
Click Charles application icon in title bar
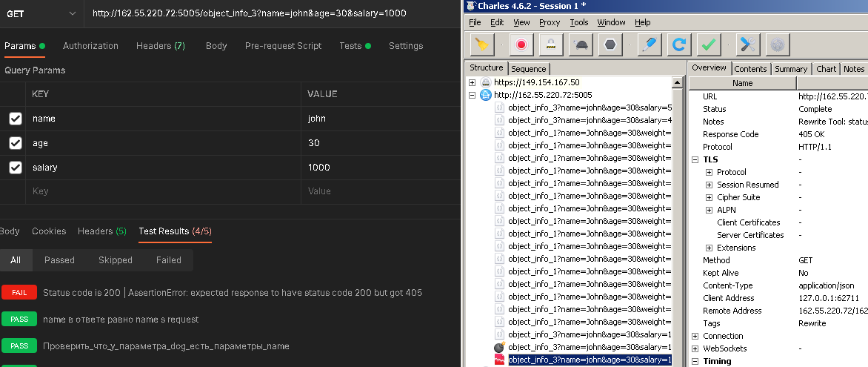coord(471,6)
